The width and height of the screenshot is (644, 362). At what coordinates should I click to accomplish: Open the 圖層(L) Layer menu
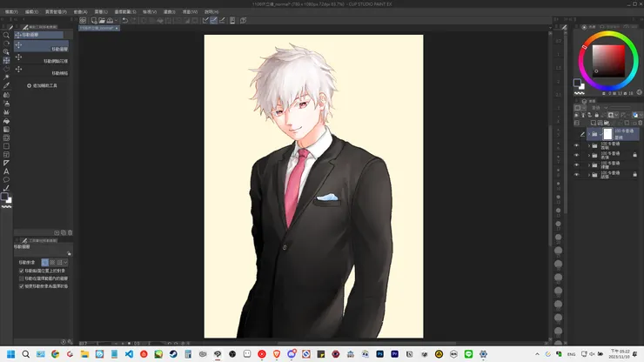[x=101, y=12]
